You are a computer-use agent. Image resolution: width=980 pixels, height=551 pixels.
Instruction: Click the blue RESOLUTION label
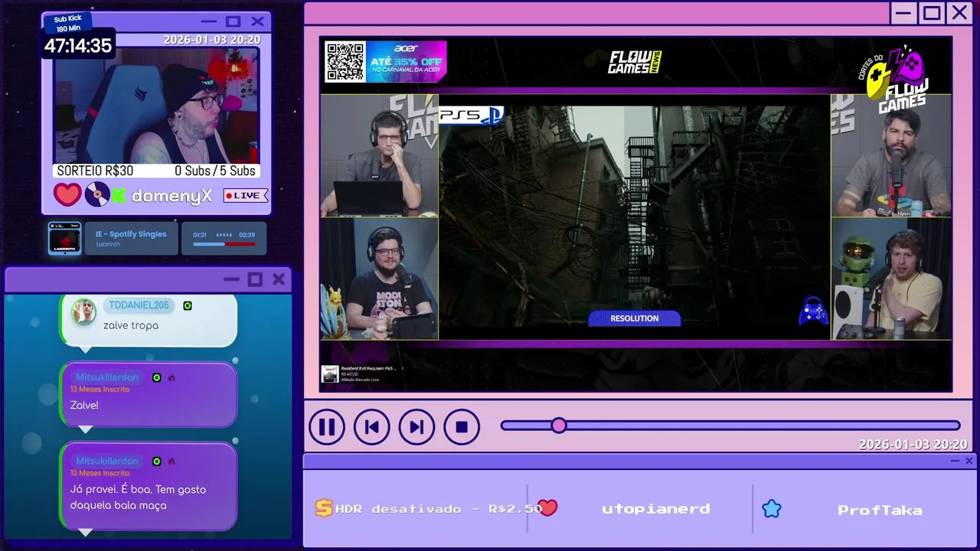(x=634, y=318)
